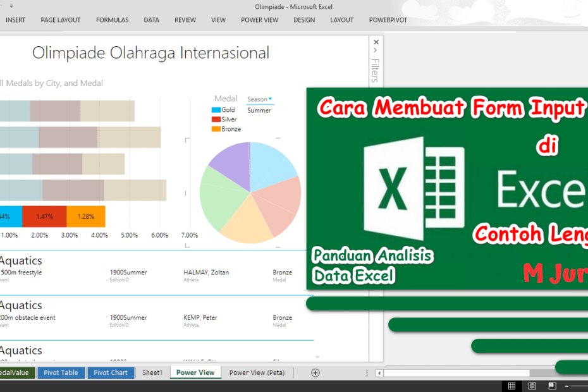Click the sheet tab bar splitter dots

coord(367,373)
